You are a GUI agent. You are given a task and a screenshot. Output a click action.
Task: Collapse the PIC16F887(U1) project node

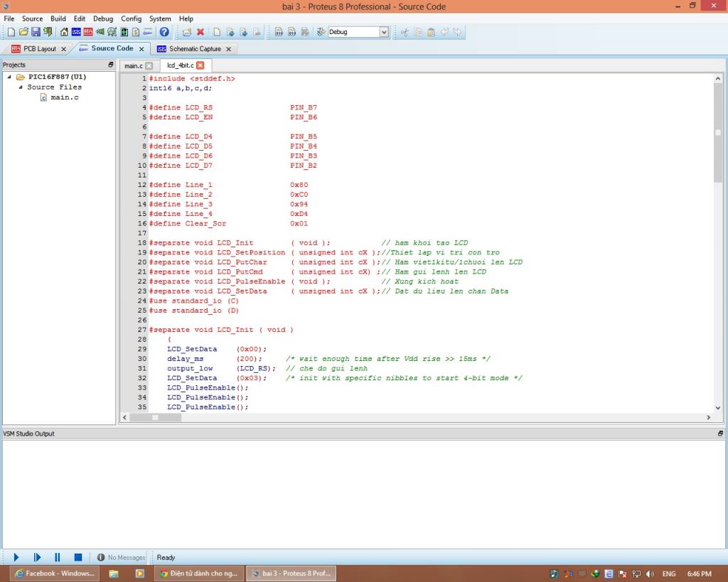(x=9, y=77)
